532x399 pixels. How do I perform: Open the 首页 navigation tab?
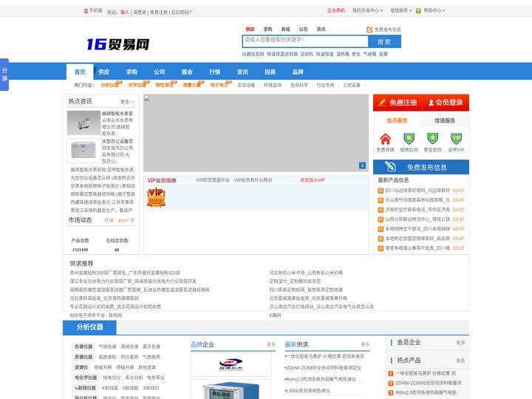point(80,72)
